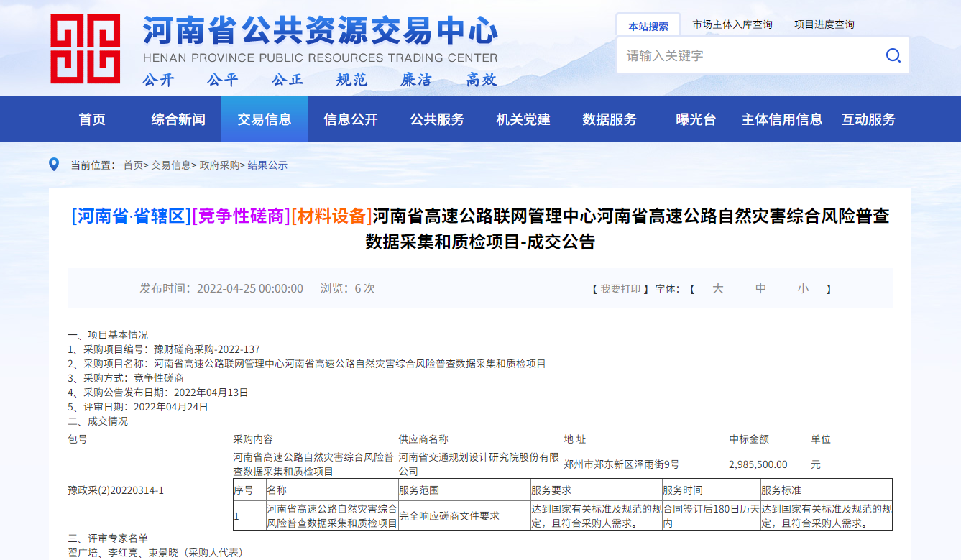The width and height of the screenshot is (961, 560).
Task: Open the 公共服务 menu
Action: click(436, 119)
